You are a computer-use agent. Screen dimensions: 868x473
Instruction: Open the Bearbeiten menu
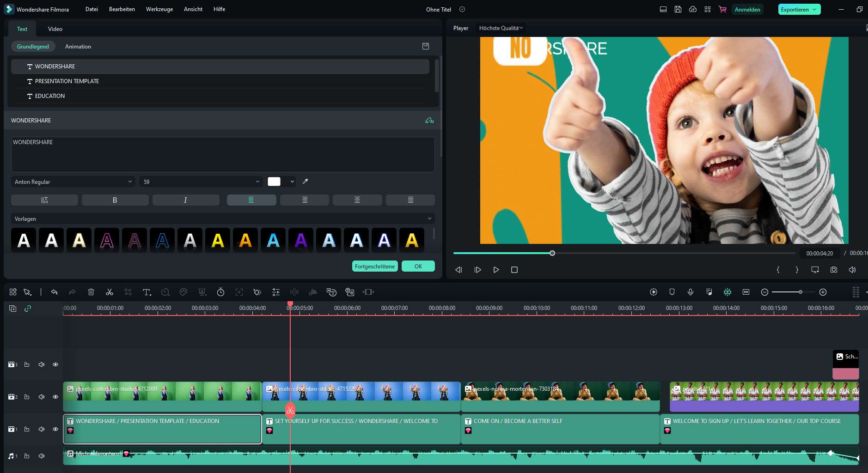122,9
